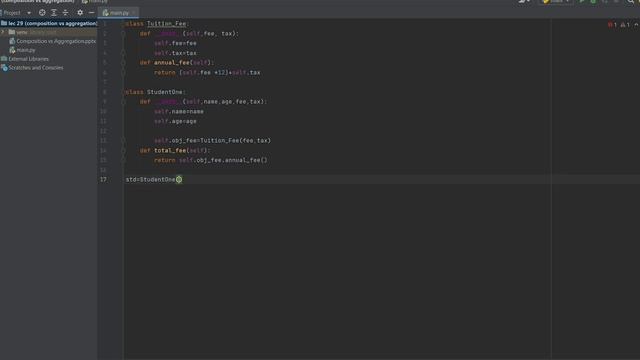Collapse the total_fee method fold marker
640x360 pixels.
tap(123, 150)
